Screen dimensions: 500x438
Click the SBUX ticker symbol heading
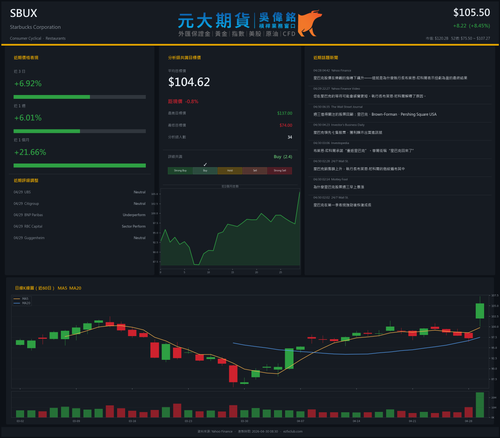[x=23, y=13]
